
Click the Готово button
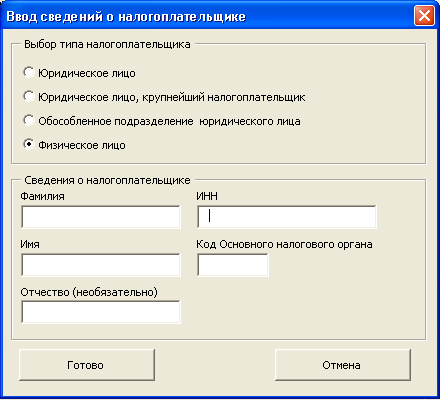click(x=87, y=365)
